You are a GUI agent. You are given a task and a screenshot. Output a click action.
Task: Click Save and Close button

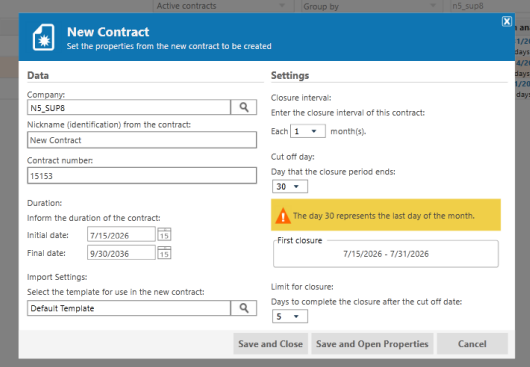(270, 344)
